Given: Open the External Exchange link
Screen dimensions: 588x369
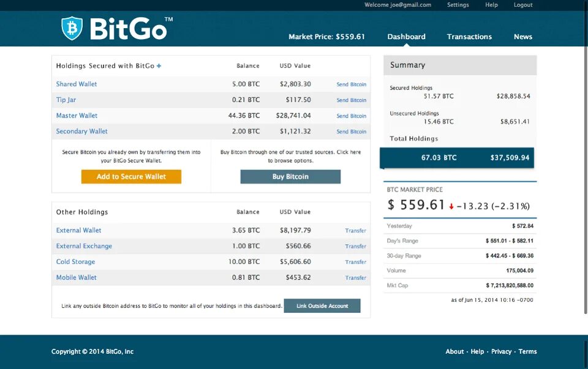Looking at the screenshot, I should 84,246.
